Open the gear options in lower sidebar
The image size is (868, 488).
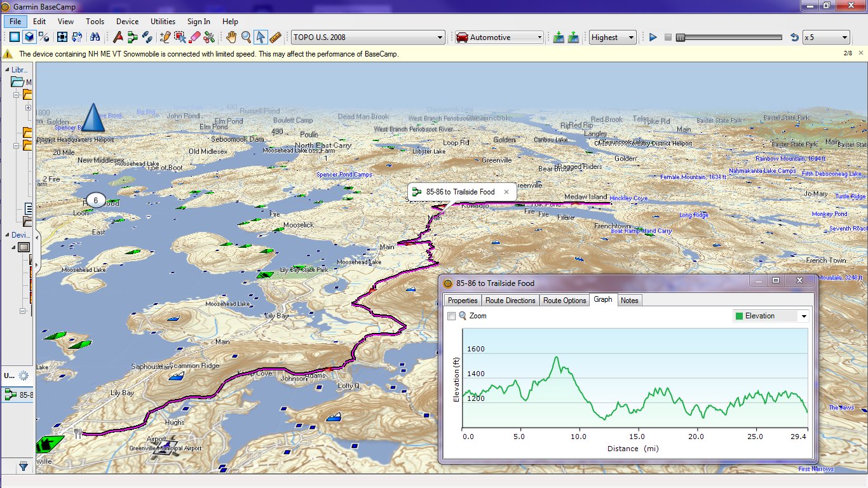(24, 376)
